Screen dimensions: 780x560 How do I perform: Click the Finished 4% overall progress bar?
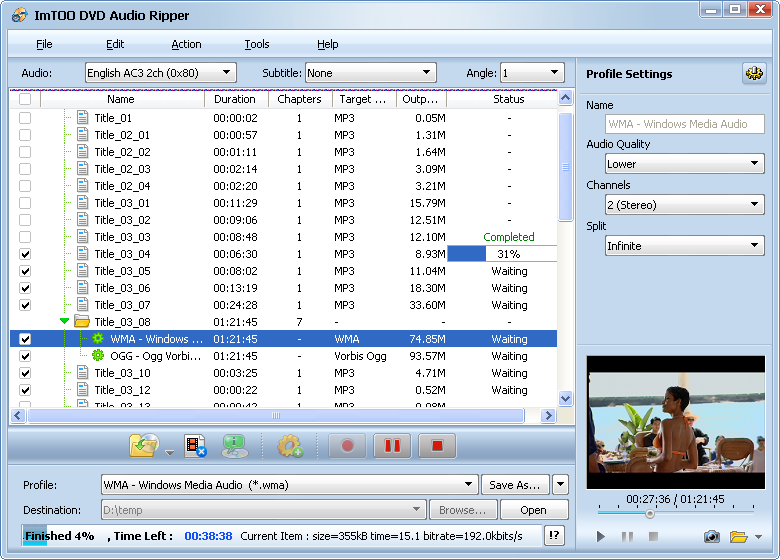coord(281,536)
